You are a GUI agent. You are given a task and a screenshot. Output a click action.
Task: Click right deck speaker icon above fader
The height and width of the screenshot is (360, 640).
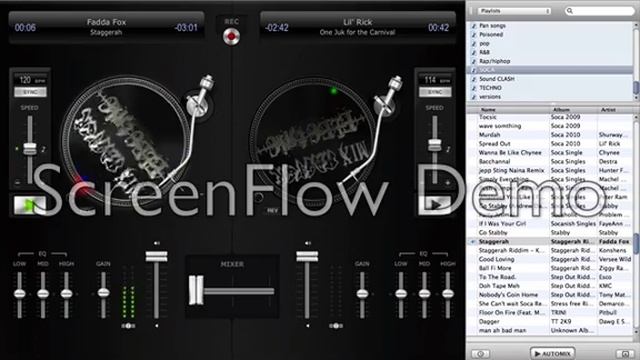tap(307, 243)
